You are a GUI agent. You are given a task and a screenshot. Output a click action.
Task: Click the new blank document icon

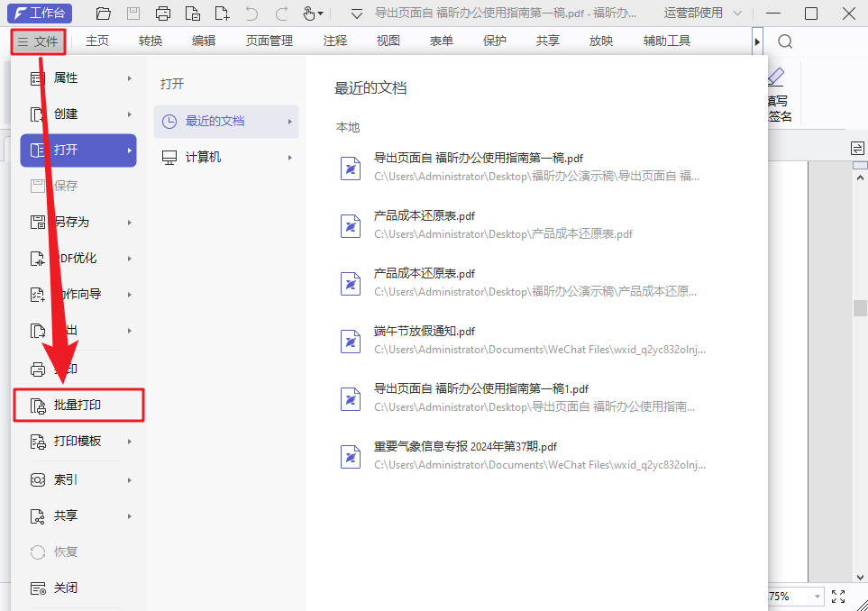(224, 13)
